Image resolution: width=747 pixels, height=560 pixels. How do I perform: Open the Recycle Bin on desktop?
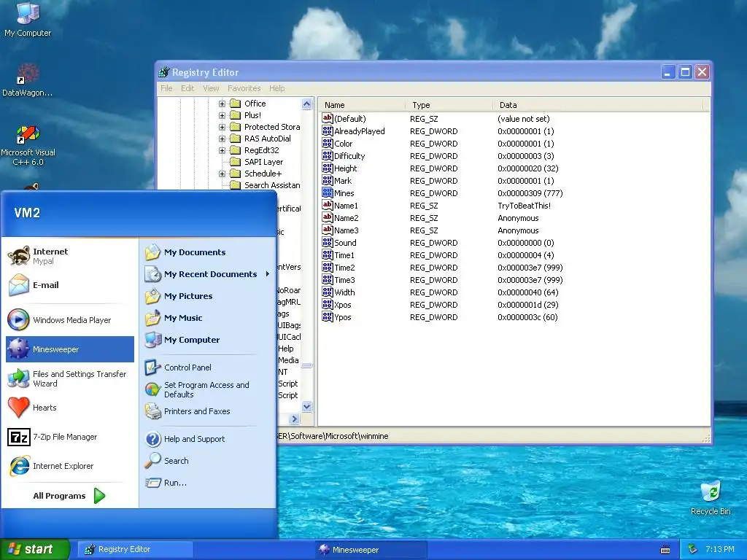pos(711,497)
